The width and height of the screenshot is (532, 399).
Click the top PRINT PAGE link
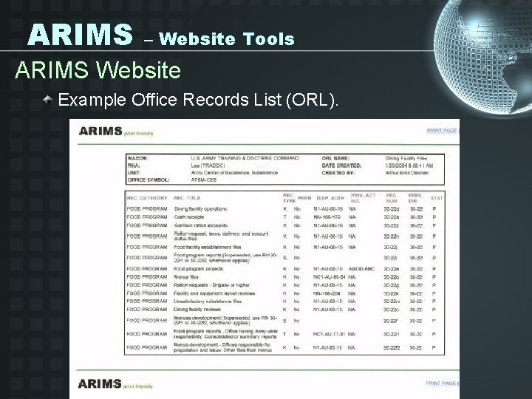(442, 131)
